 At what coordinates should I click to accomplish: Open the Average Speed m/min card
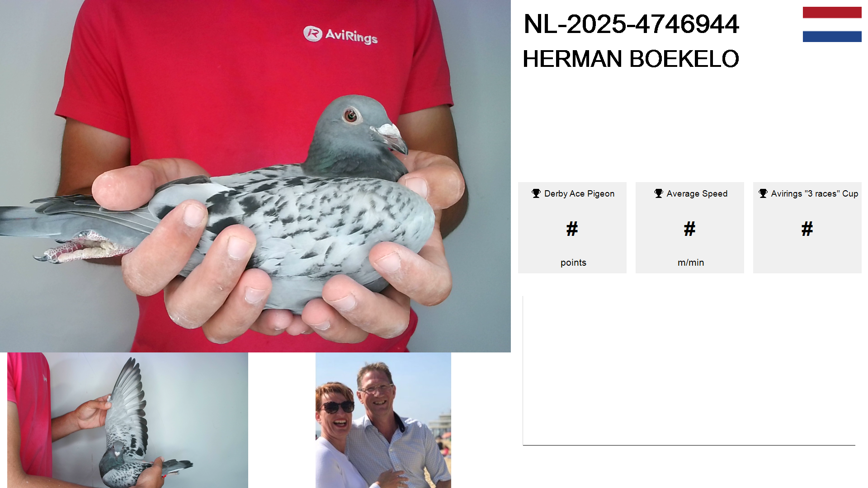point(690,228)
